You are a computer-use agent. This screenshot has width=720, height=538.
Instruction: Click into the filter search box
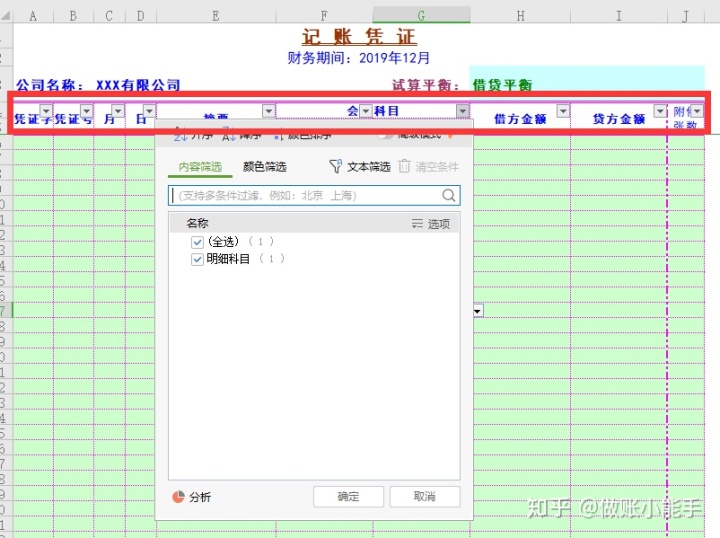click(x=314, y=196)
